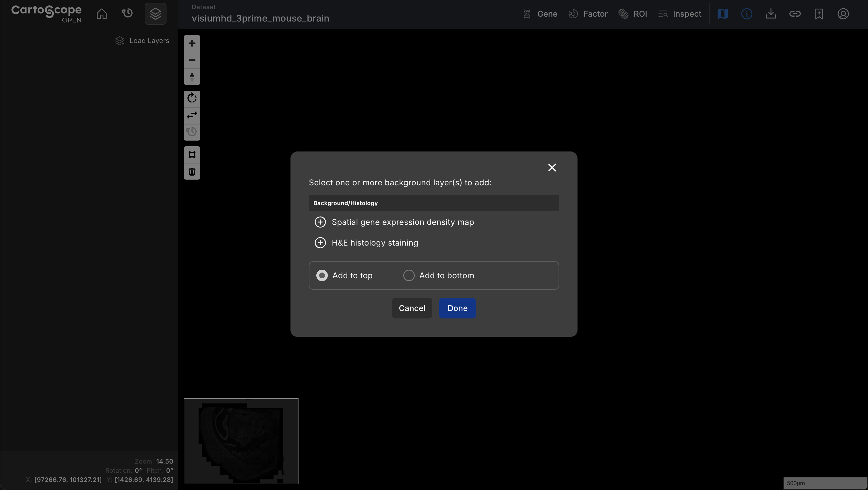Open the history clock icon in header

click(127, 14)
